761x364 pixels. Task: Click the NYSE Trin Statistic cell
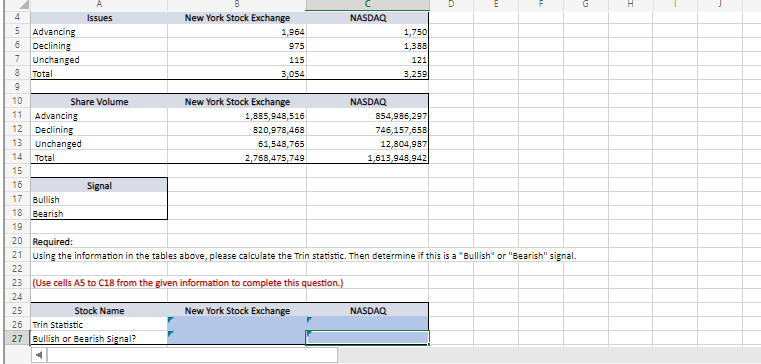[x=237, y=324]
